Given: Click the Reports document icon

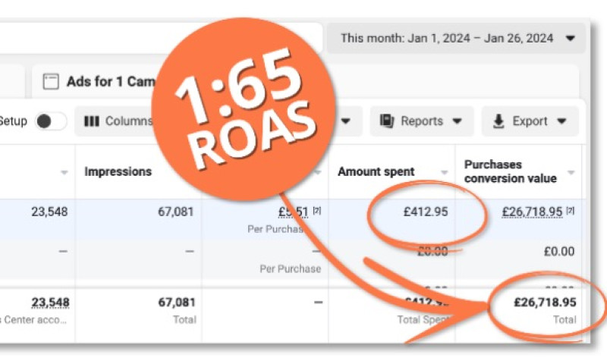Looking at the screenshot, I should click(387, 121).
